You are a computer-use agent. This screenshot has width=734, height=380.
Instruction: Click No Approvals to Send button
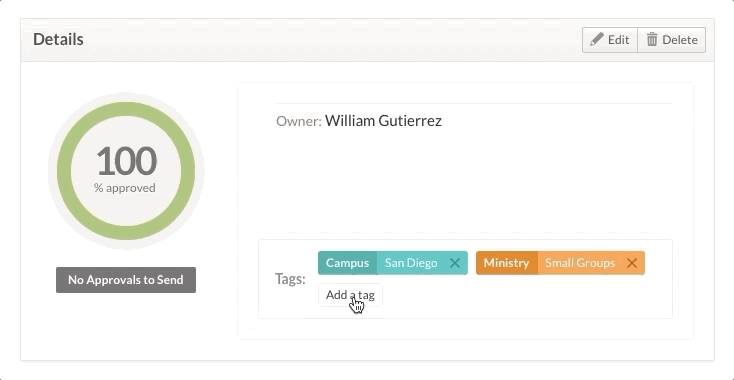click(126, 280)
